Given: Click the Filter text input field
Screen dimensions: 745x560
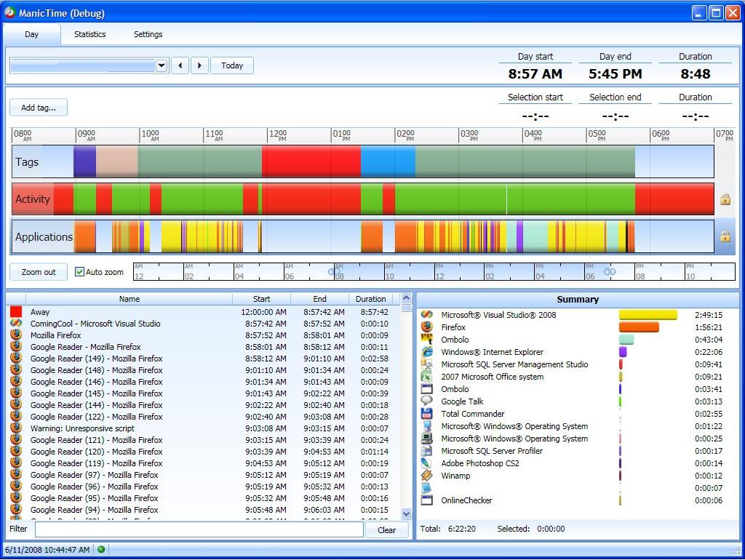Looking at the screenshot, I should (199, 529).
